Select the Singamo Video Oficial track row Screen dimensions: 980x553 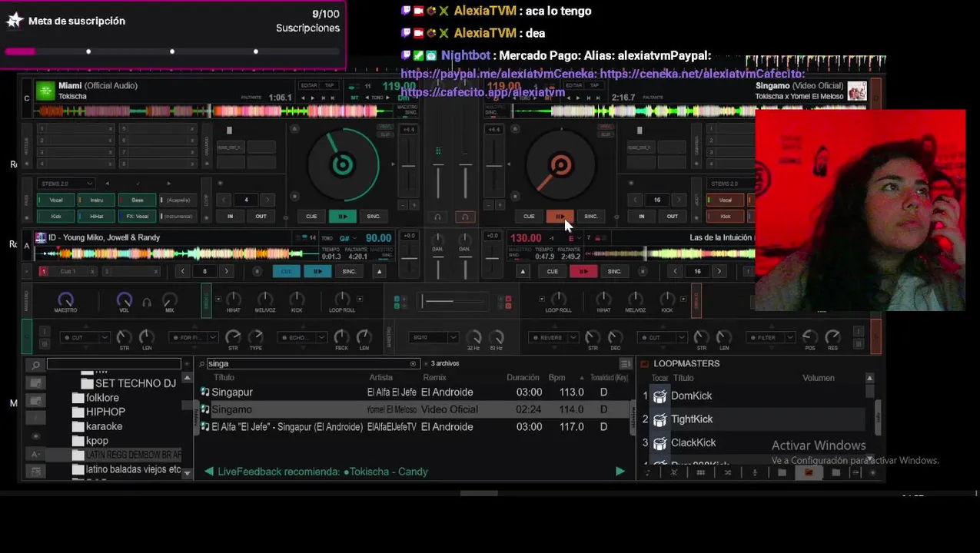[x=416, y=409]
